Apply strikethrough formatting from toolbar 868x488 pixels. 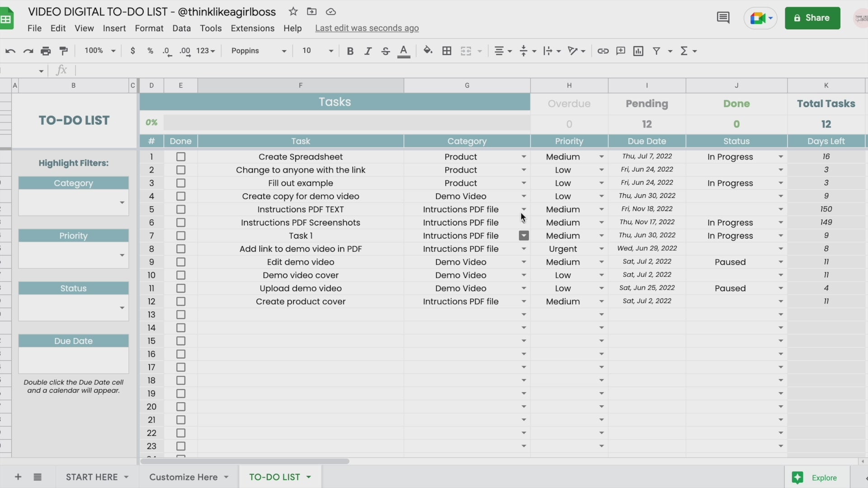pyautogui.click(x=385, y=51)
